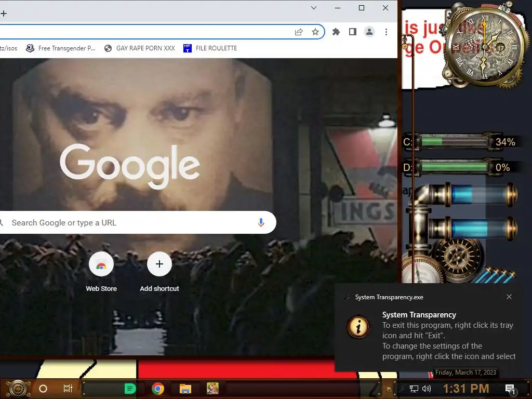Open the network tray icon
The width and height of the screenshot is (532, 399).
click(x=414, y=389)
